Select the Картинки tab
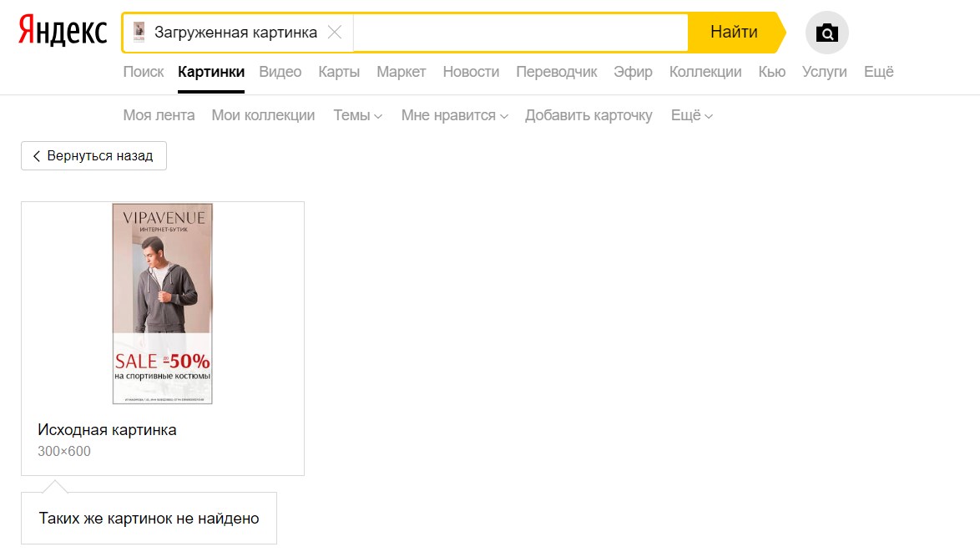Image resolution: width=980 pixels, height=557 pixels. click(211, 72)
